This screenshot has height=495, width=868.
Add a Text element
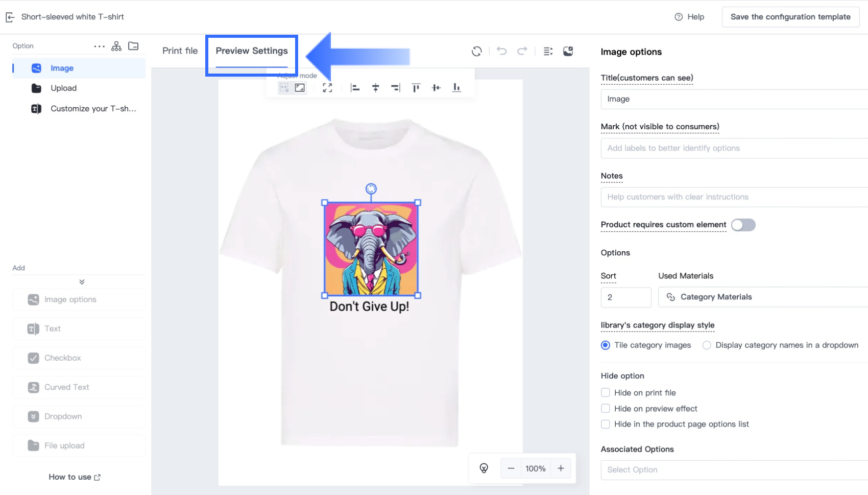tap(79, 329)
